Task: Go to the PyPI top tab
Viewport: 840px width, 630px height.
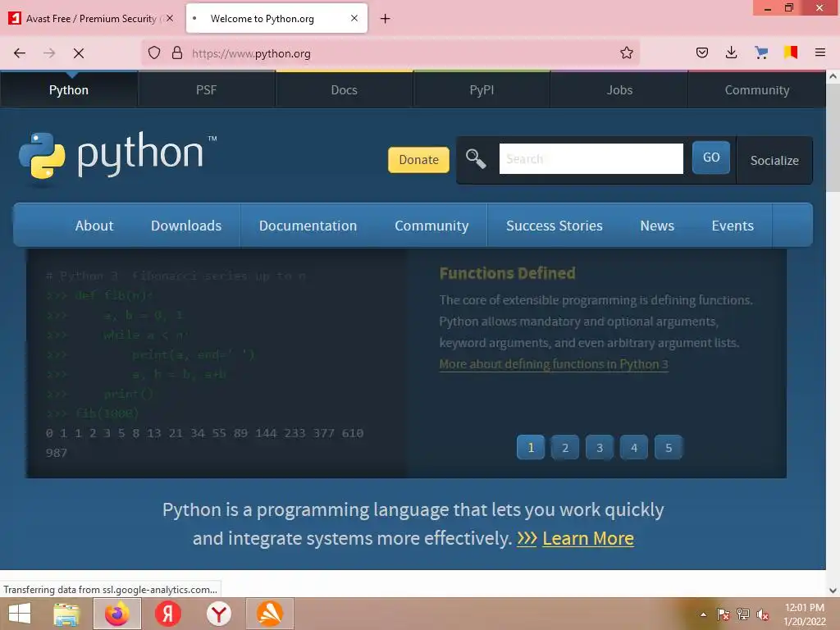Action: 482,90
